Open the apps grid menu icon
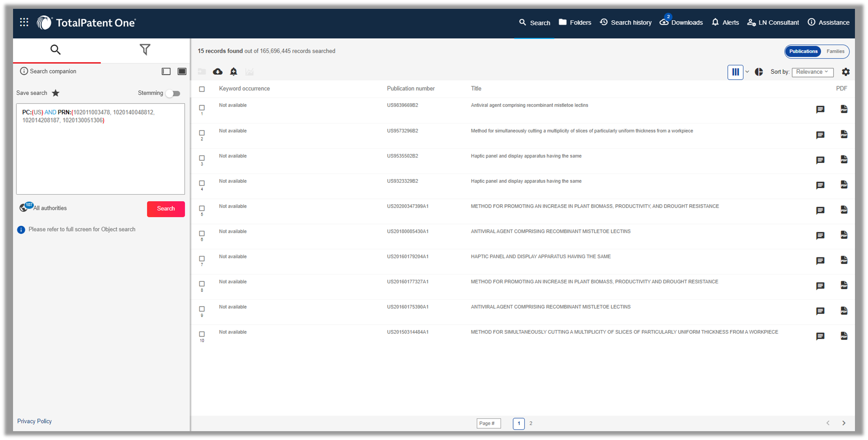 pos(24,22)
